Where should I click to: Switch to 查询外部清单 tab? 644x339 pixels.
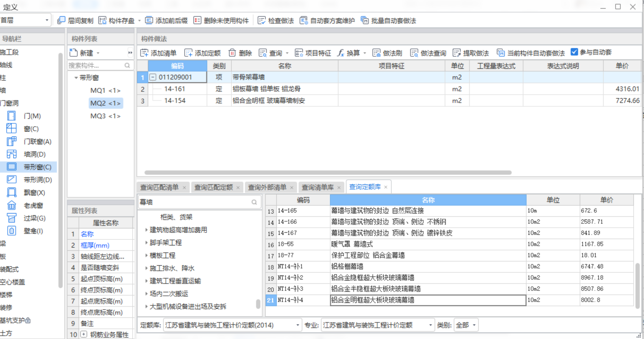[267, 187]
